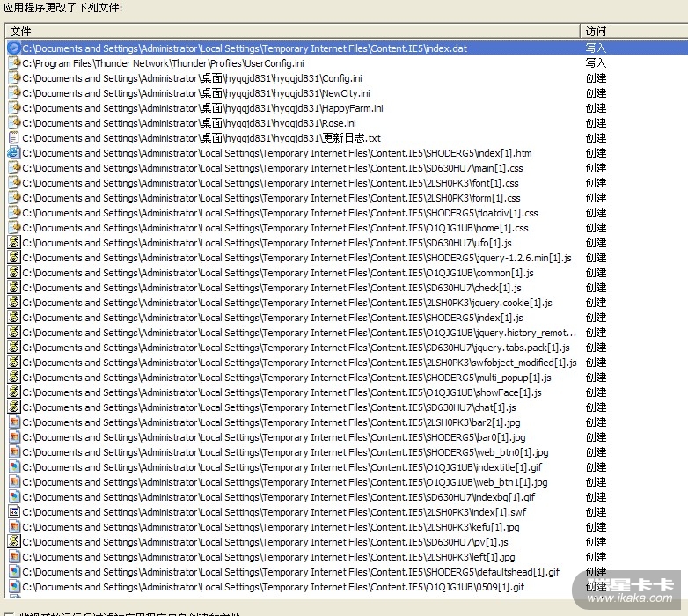
Task: Select the SHODERG5\index[1].js path
Action: [x=273, y=317]
